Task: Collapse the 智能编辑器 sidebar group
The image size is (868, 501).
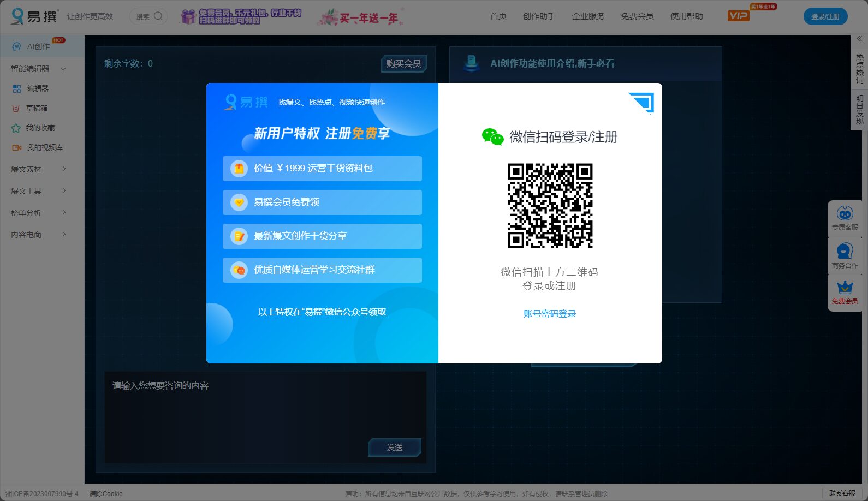Action: pyautogui.click(x=63, y=69)
